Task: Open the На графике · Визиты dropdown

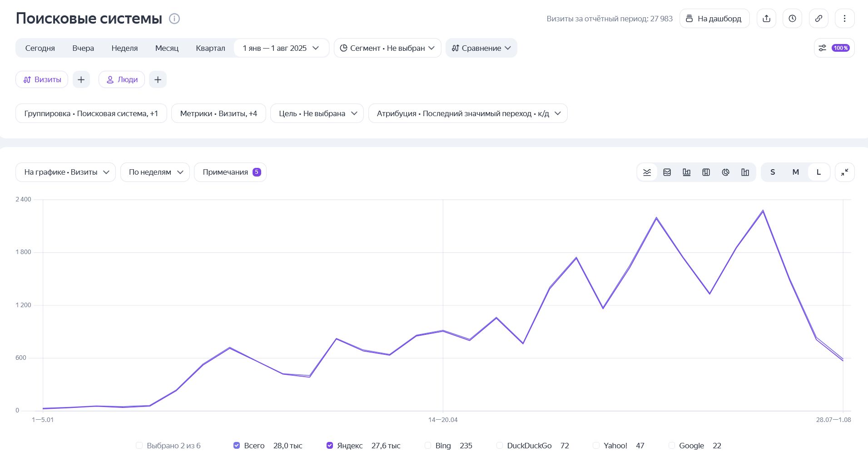Action: point(65,172)
